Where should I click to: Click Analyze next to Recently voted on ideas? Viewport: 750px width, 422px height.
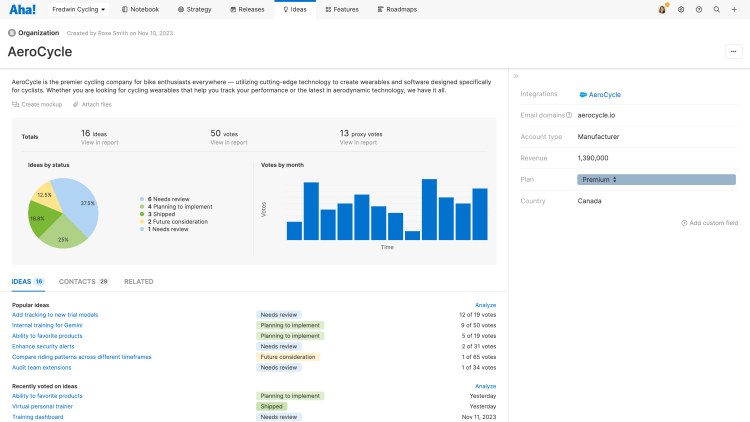[x=485, y=387]
